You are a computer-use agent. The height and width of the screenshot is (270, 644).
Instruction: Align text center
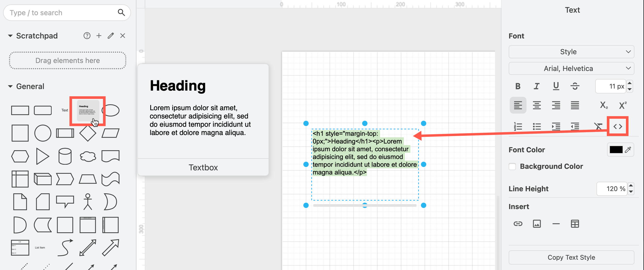tap(537, 105)
